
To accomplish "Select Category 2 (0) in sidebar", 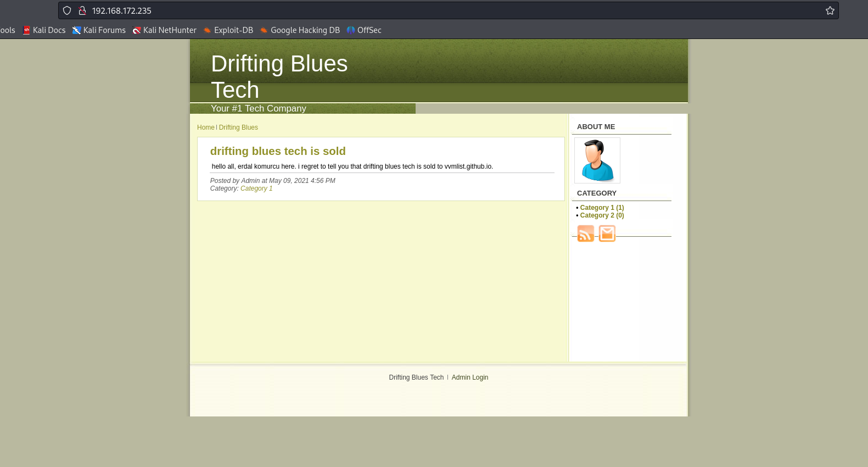I will [602, 215].
